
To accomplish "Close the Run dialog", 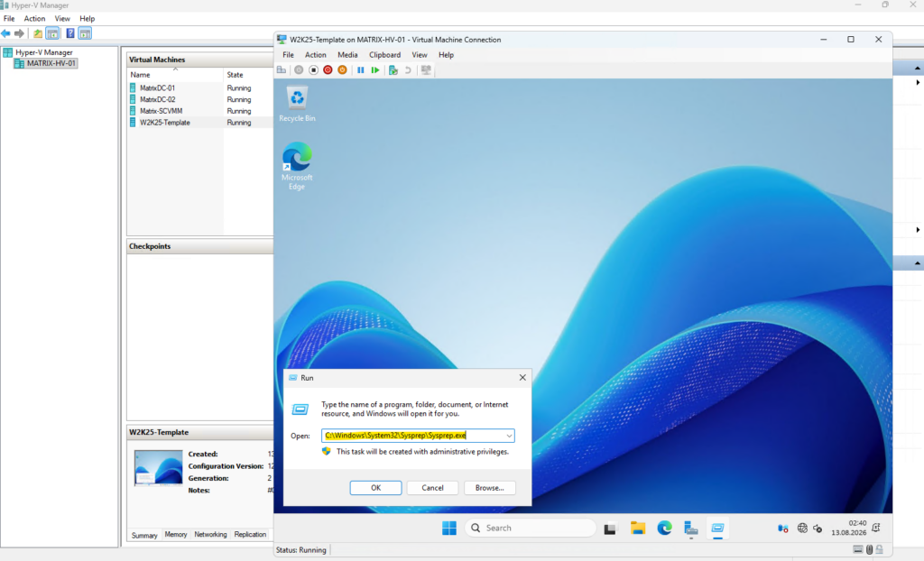I will tap(522, 378).
